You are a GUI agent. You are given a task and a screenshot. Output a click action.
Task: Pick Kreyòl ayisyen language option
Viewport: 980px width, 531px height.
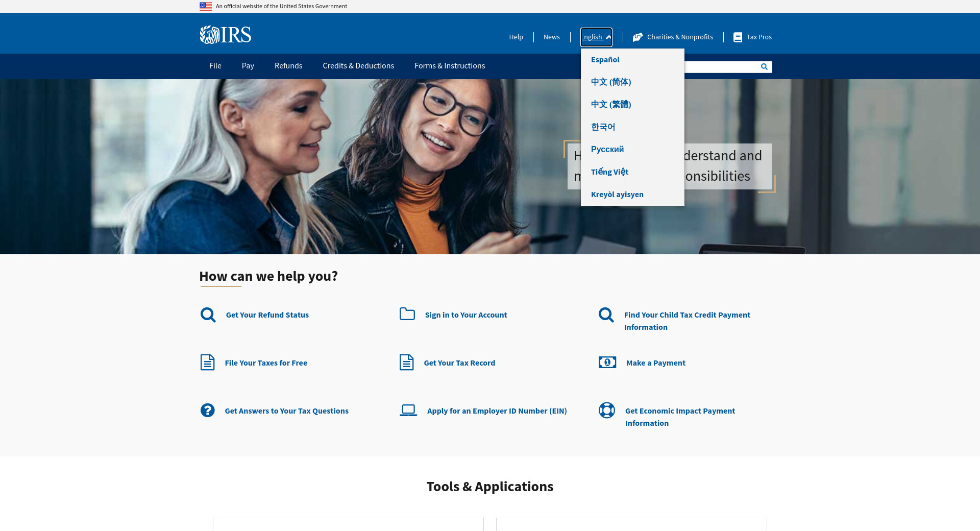pyautogui.click(x=617, y=195)
